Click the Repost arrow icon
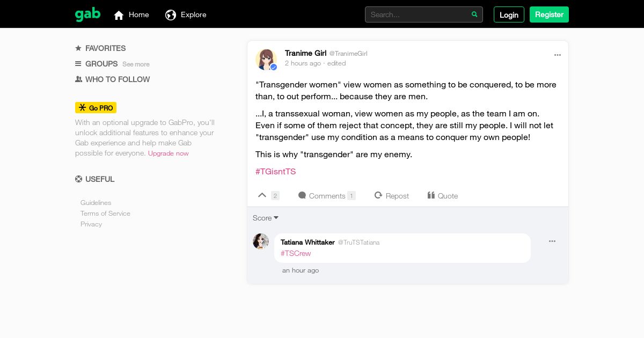The height and width of the screenshot is (338, 644). [378, 195]
